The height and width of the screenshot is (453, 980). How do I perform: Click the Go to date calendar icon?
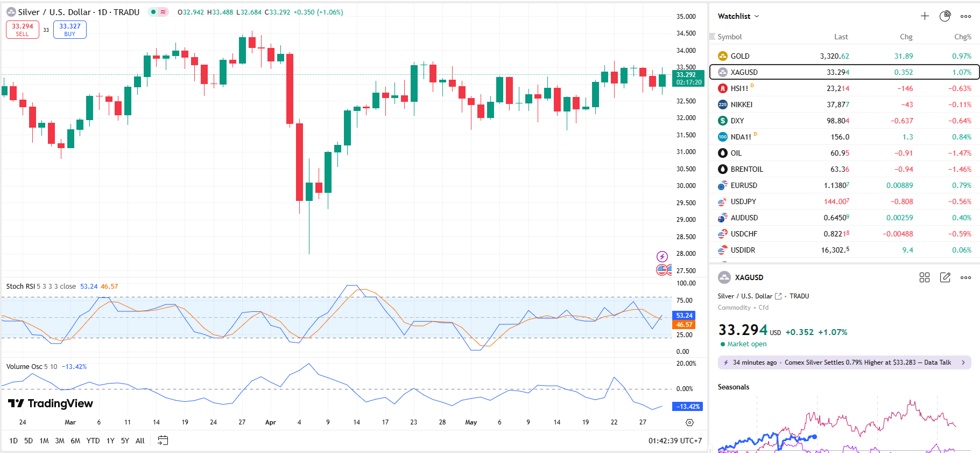[163, 441]
